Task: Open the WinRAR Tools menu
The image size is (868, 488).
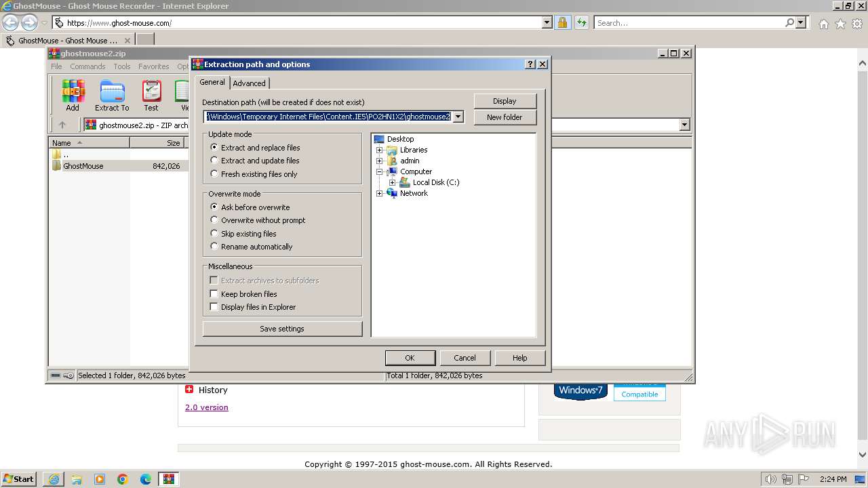Action: [x=122, y=66]
